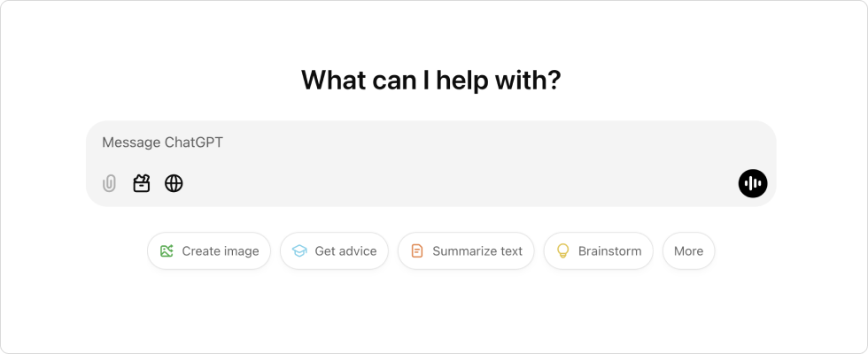Click the 'What can I help with?' heading
The width and height of the screenshot is (868, 354).
(x=431, y=80)
